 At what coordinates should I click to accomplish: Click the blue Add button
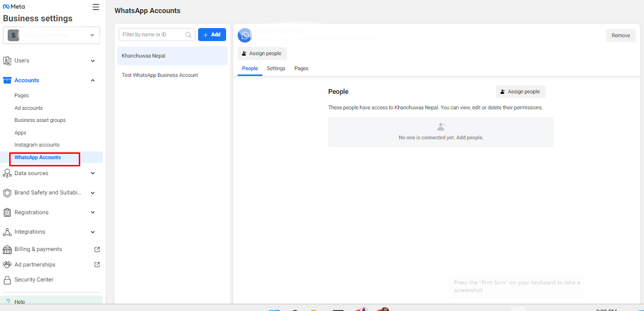[212, 34]
